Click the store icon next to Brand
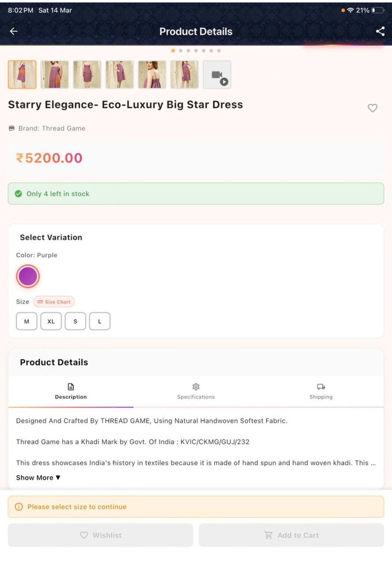The height and width of the screenshot is (569, 392). 12,128
